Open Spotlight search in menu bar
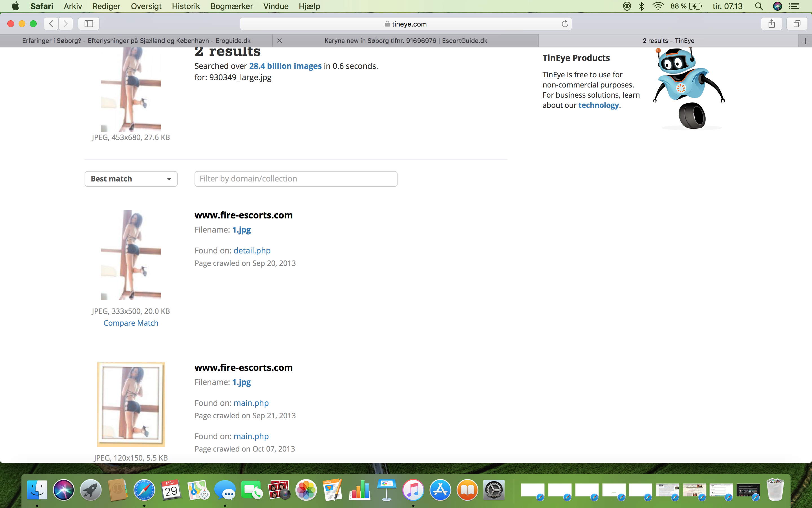 [759, 6]
